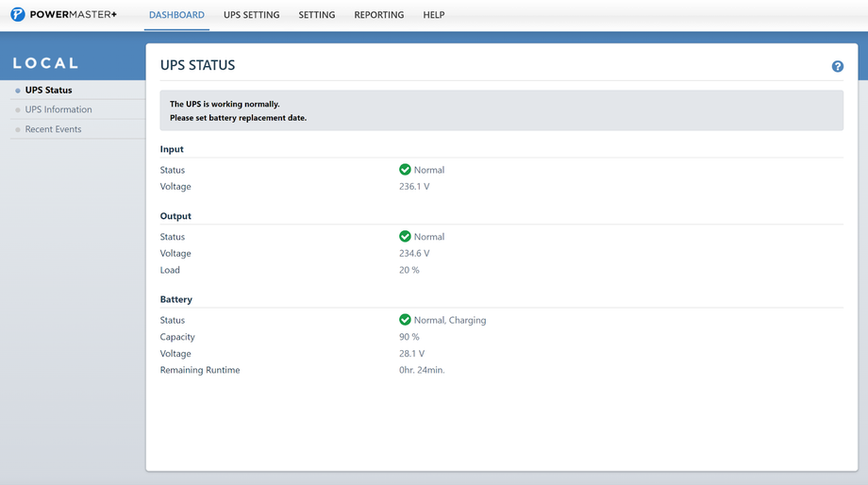Click the Load label under Output
Image resolution: width=868 pixels, height=485 pixels.
tap(170, 270)
